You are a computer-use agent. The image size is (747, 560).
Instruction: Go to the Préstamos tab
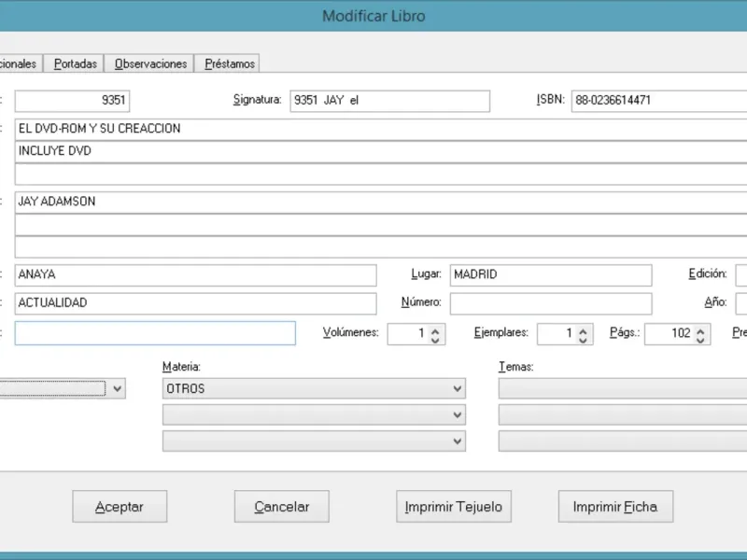tap(230, 63)
